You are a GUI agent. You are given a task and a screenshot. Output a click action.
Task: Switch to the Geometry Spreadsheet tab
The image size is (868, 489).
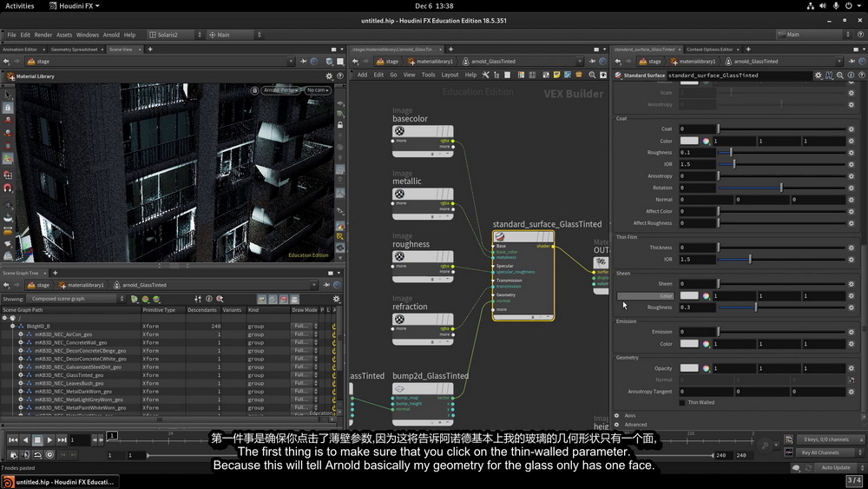click(74, 50)
